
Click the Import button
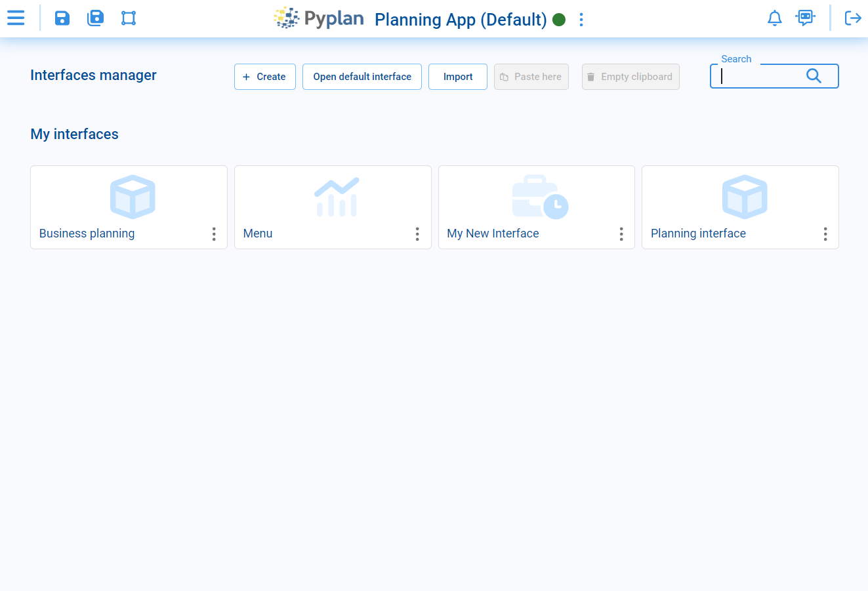pyautogui.click(x=458, y=77)
